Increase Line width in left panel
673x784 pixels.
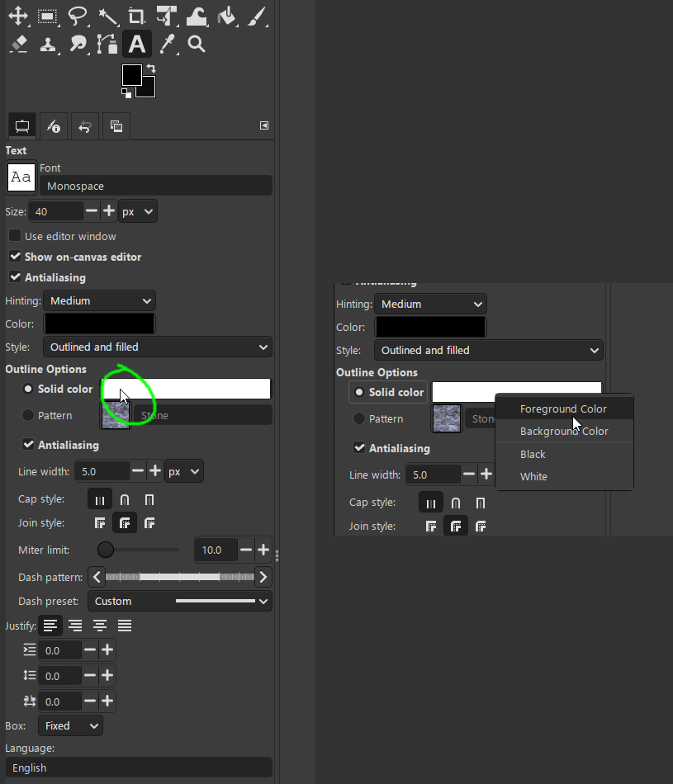tap(155, 470)
